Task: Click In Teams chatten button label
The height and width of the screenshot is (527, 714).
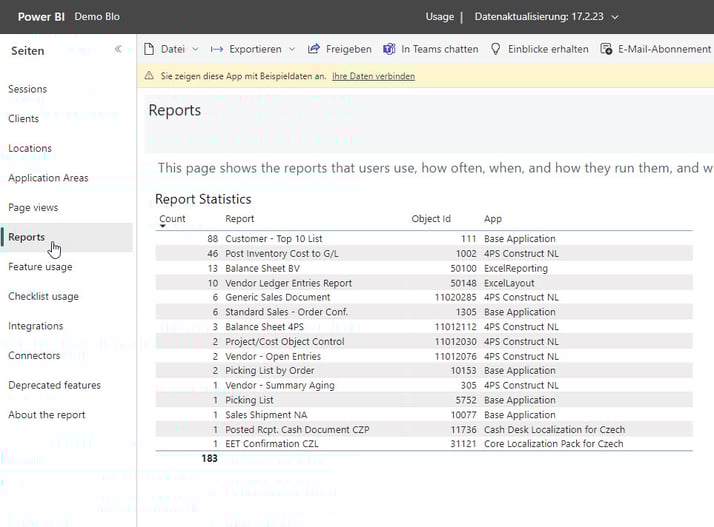Action: pos(439,49)
